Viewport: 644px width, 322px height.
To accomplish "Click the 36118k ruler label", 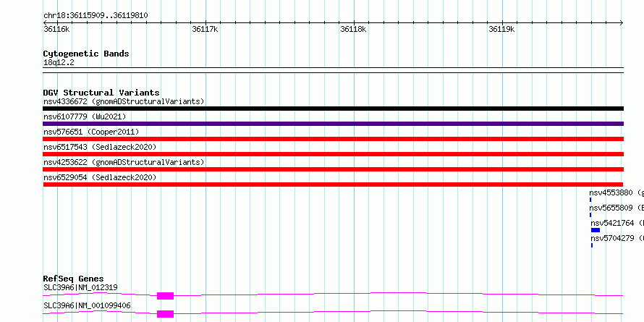I will [x=353, y=29].
